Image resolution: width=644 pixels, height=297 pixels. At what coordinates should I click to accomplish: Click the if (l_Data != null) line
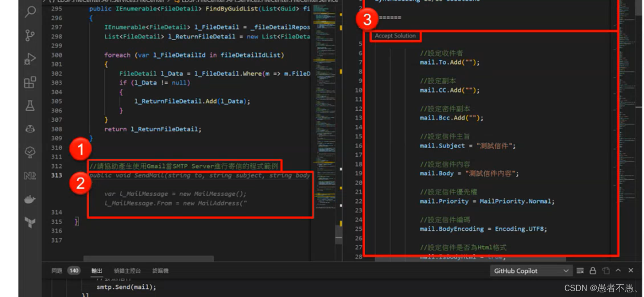pos(154,83)
